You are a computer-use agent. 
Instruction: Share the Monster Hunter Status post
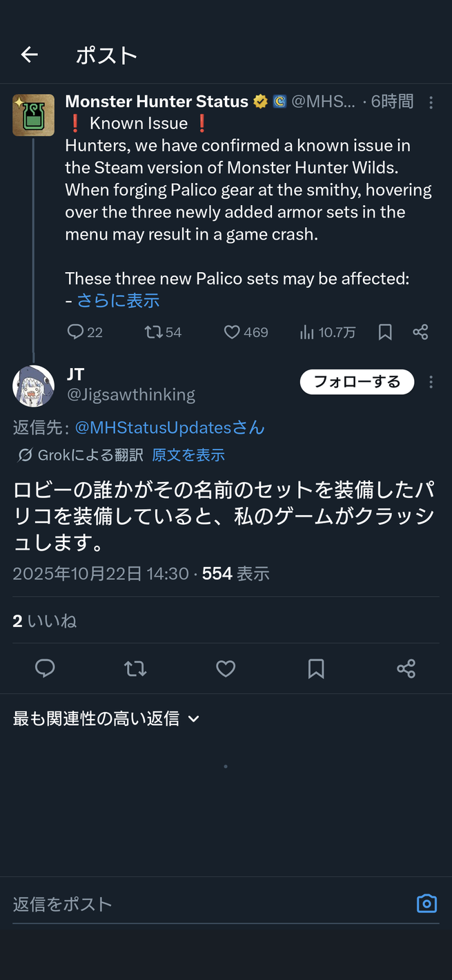click(420, 332)
